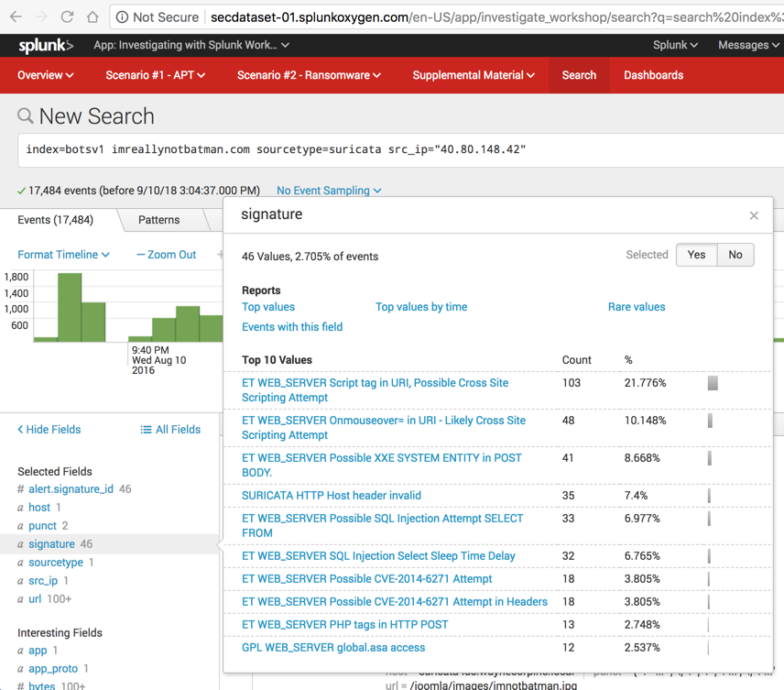Switch to the Patterns tab
The height and width of the screenshot is (690, 784).
tap(159, 220)
